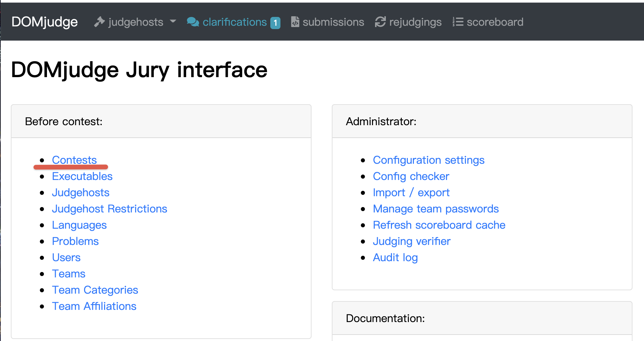Click the clarifications unread count badge
644x341 pixels.
275,23
